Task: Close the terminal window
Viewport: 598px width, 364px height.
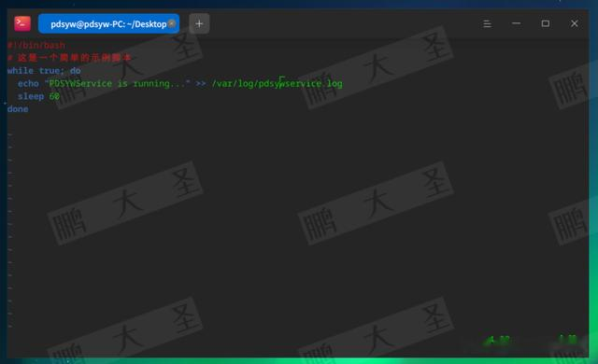Action: coord(575,23)
